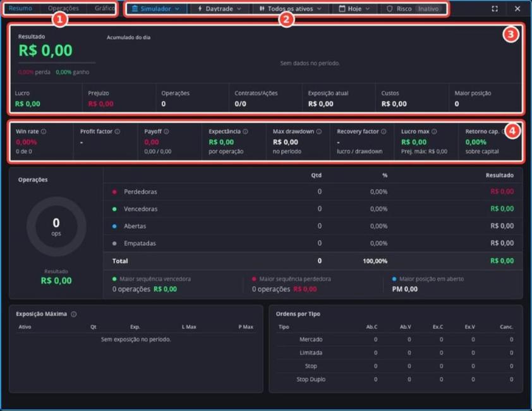Click the 'Sem dados no período.' message
The height and width of the screenshot is (411, 532).
310,63
